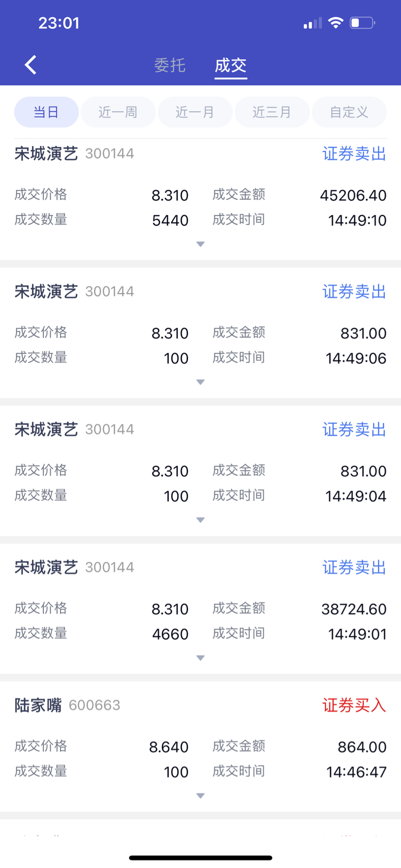401x868 pixels.
Task: Tap the battery status icon
Action: pyautogui.click(x=362, y=23)
